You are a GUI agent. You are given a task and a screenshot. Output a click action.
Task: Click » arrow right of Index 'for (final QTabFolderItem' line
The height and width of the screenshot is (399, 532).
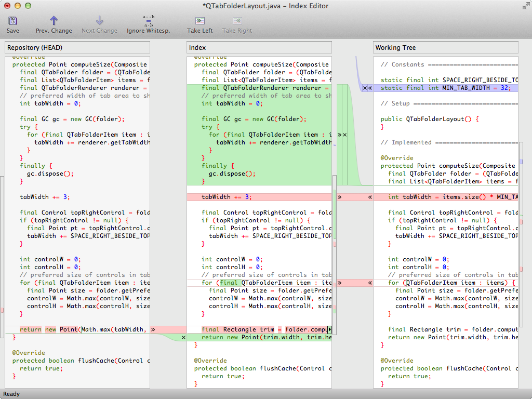340,283
